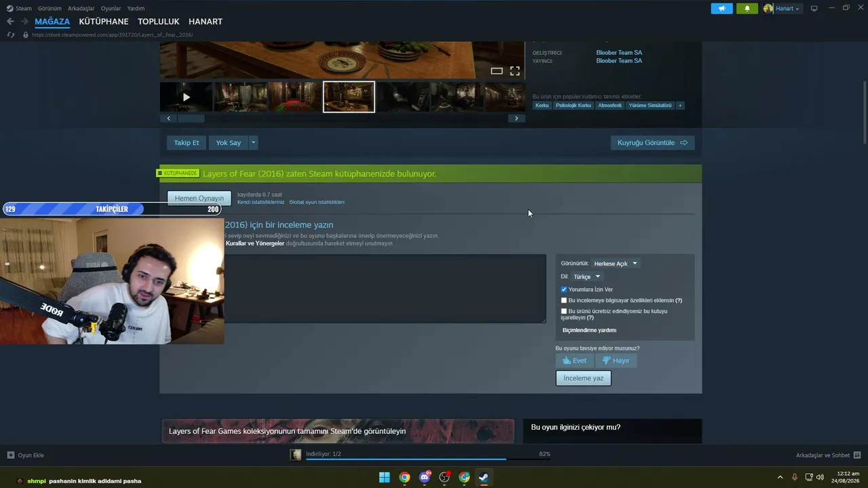868x488 pixels.
Task: Go back with the back arrow
Action: tap(10, 22)
